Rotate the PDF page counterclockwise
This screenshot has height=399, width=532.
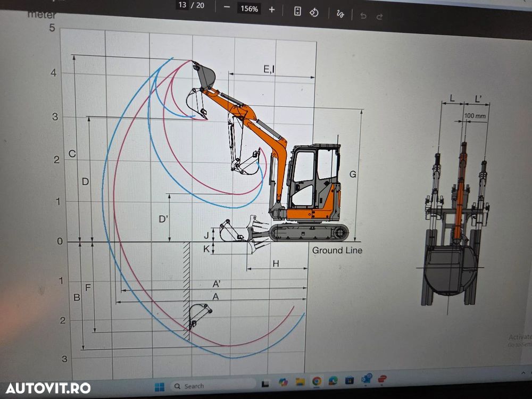(x=314, y=13)
